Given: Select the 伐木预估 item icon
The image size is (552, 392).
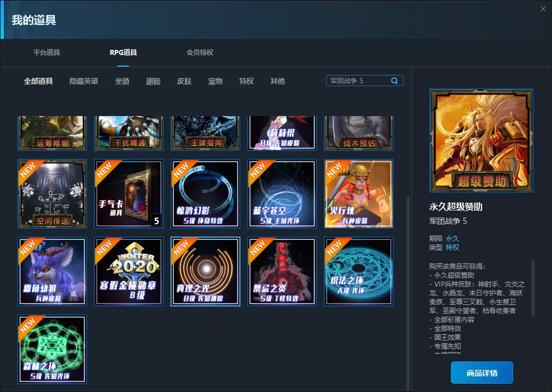Looking at the screenshot, I should pos(359,133).
